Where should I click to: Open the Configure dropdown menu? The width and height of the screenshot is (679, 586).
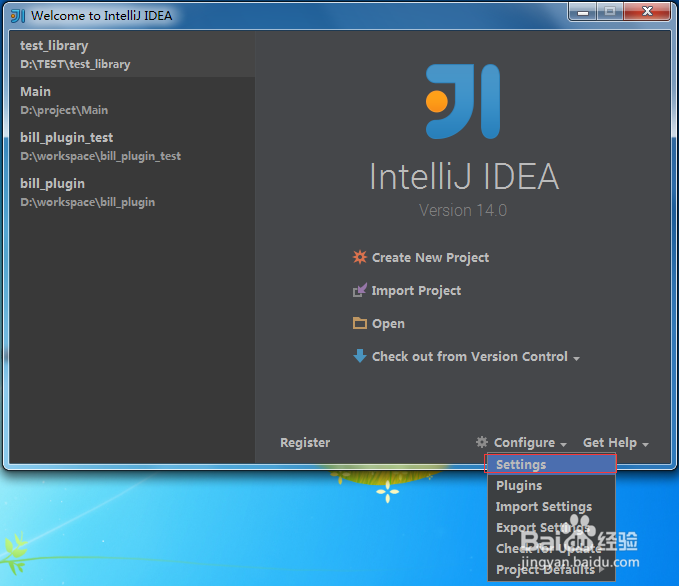[524, 443]
